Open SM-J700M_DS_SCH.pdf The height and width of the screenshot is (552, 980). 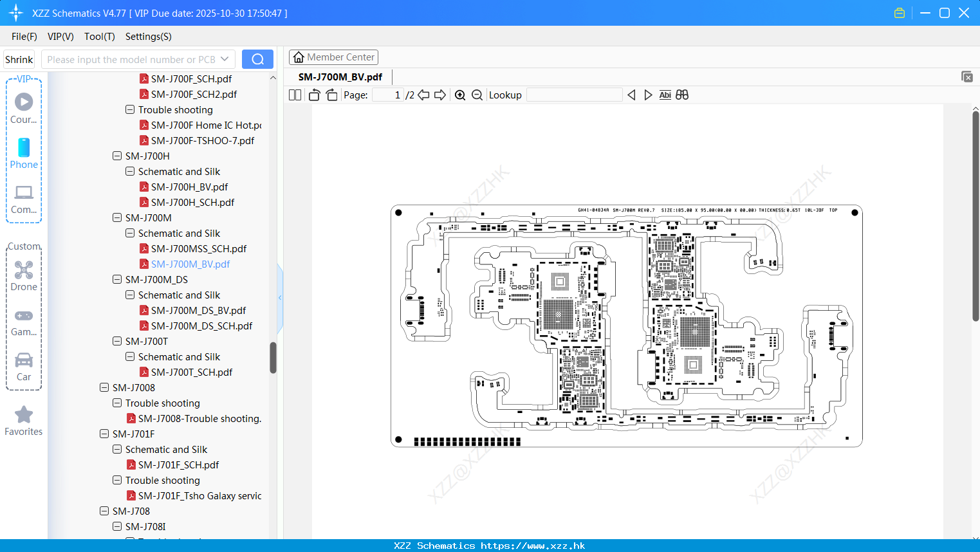[201, 326]
